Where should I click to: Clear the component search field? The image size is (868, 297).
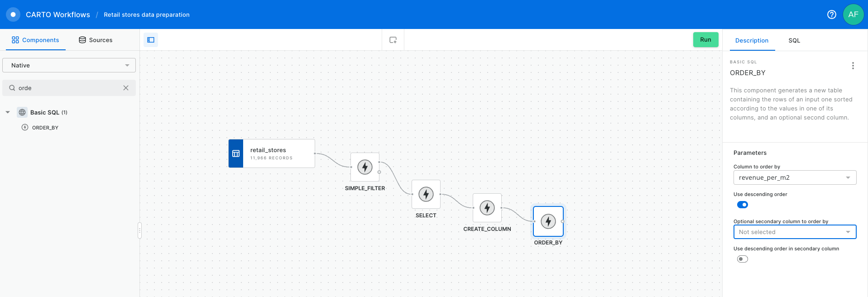tap(126, 88)
